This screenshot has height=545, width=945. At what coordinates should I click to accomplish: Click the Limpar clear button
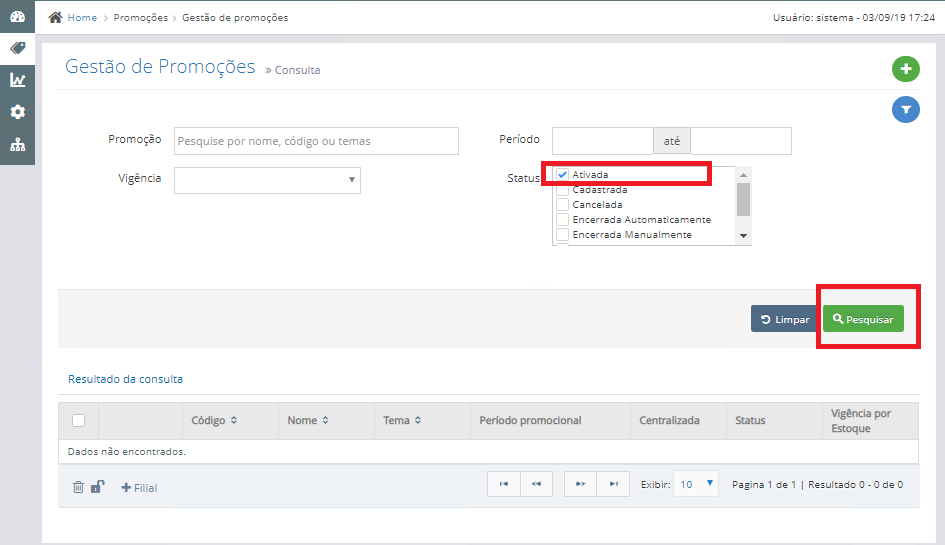tap(784, 319)
